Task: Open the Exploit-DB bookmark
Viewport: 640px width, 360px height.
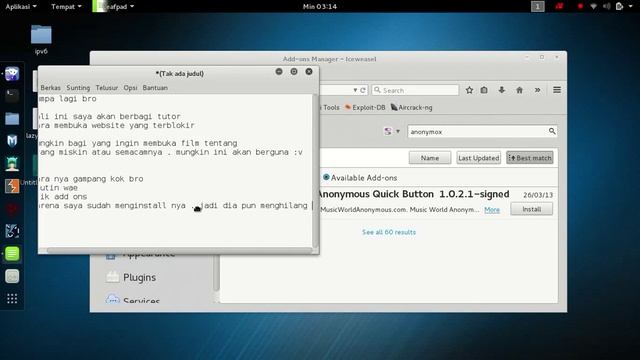Action: 365,107
